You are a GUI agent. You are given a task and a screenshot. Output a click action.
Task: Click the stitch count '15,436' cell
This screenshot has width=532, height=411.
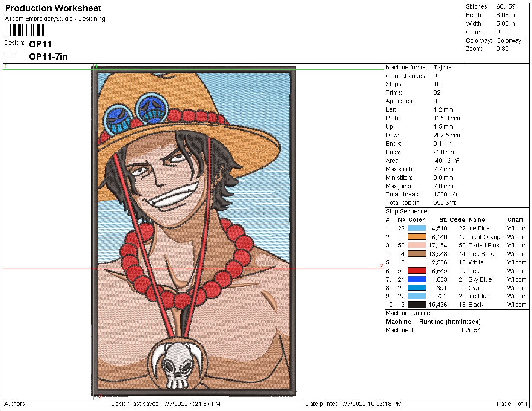tap(438, 305)
